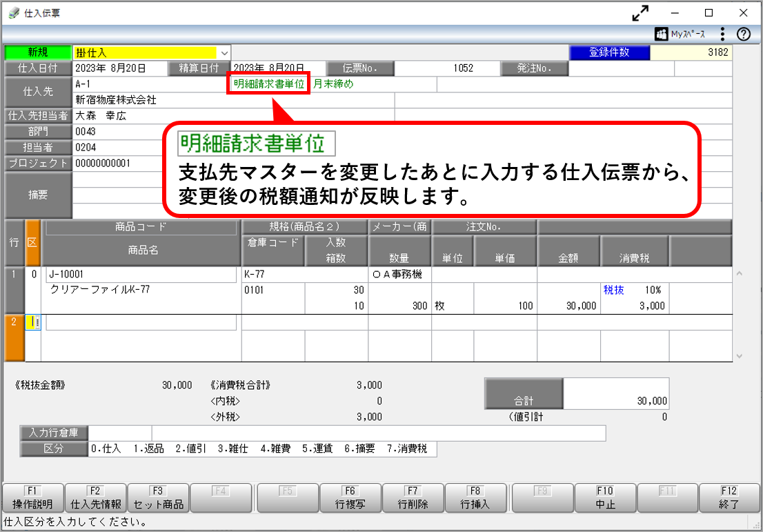Click the 精算日付 date field
The width and height of the screenshot is (763, 532).
(x=279, y=68)
